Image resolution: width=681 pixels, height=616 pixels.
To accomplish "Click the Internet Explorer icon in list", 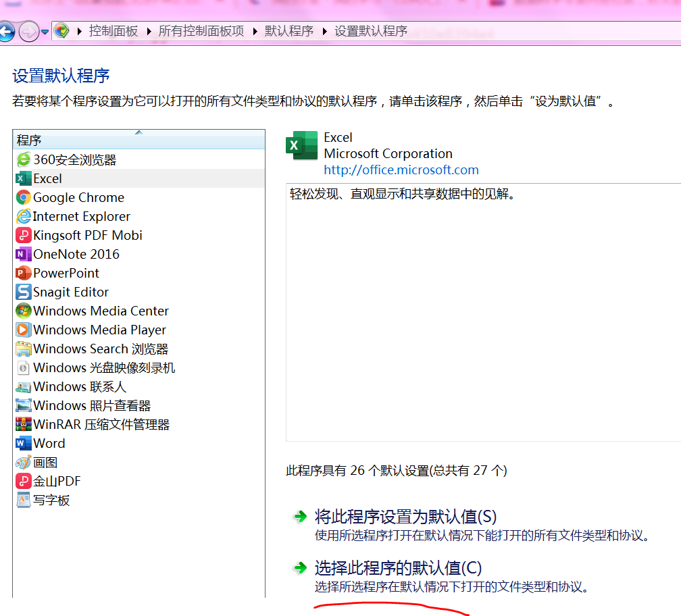I will coord(24,216).
